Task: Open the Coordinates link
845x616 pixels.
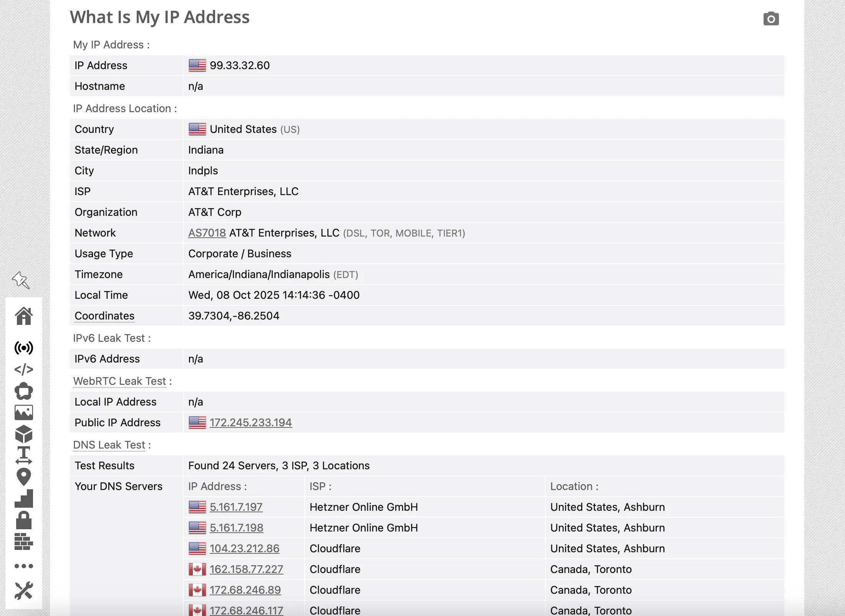Action: 104,316
